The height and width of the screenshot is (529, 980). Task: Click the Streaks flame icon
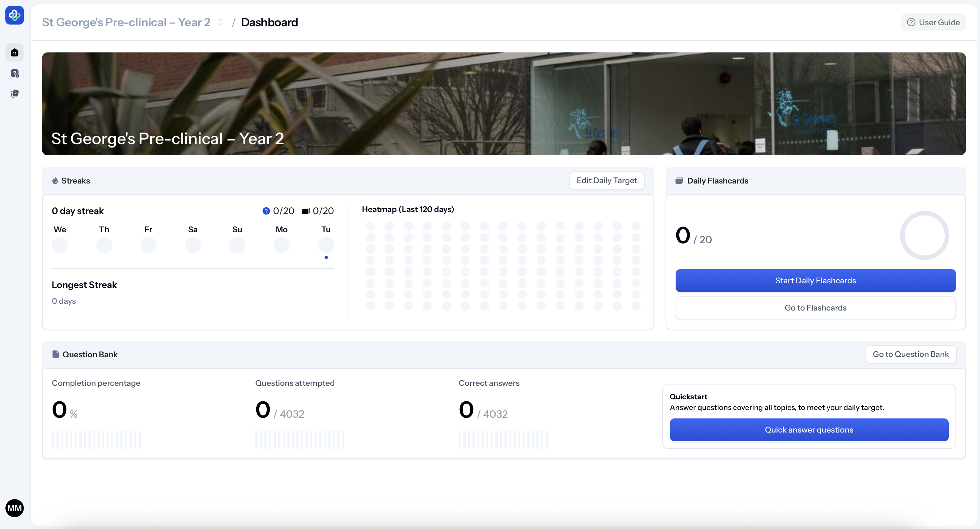[55, 180]
